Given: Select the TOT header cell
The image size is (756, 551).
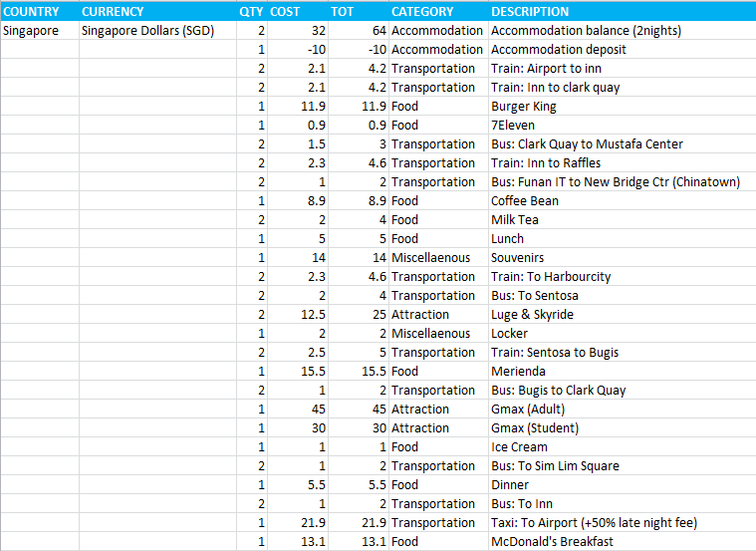Looking at the screenshot, I should 359,11.
